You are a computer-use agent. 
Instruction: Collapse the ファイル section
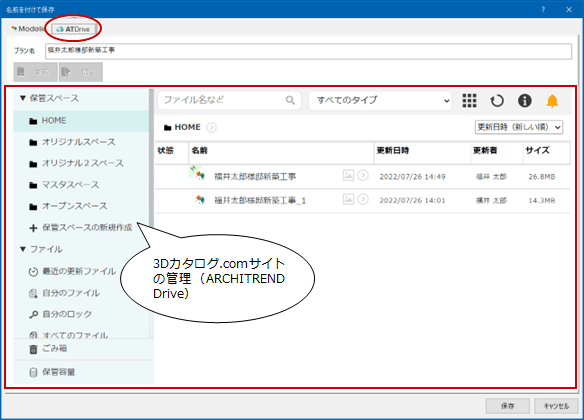tap(23, 249)
